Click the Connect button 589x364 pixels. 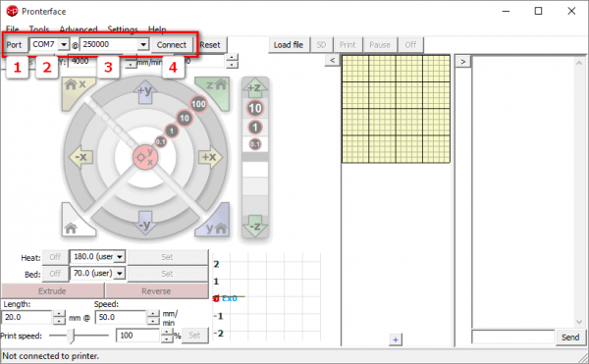click(172, 45)
